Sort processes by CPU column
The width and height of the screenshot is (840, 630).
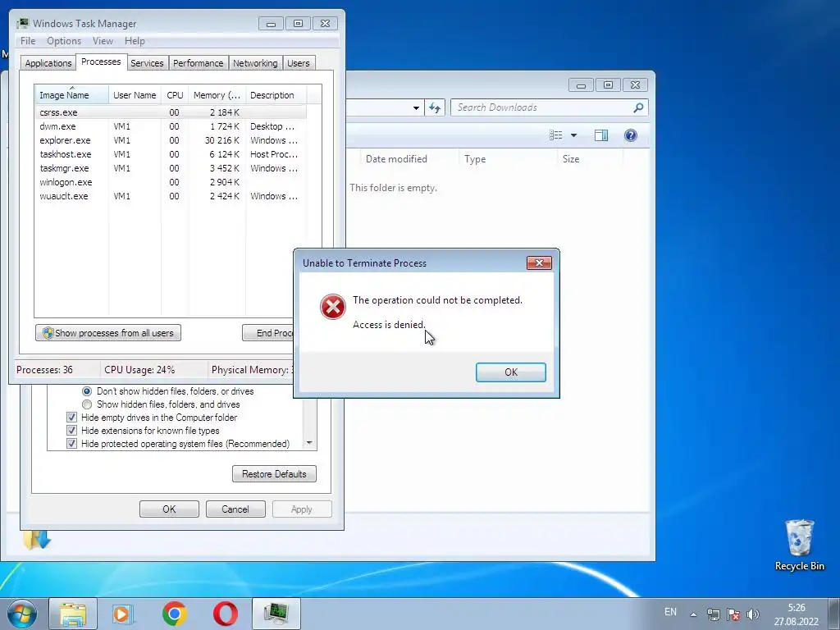(x=175, y=95)
